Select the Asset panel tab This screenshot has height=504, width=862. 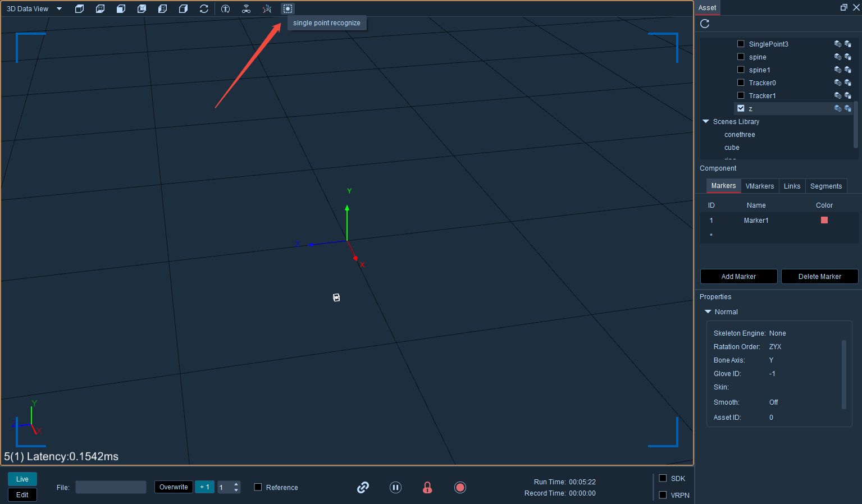[x=707, y=8]
